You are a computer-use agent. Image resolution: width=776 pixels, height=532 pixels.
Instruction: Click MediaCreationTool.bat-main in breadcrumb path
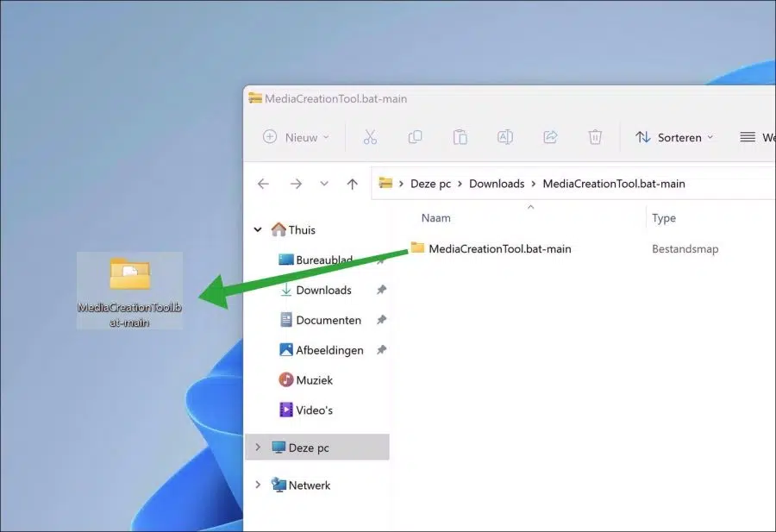pos(614,184)
